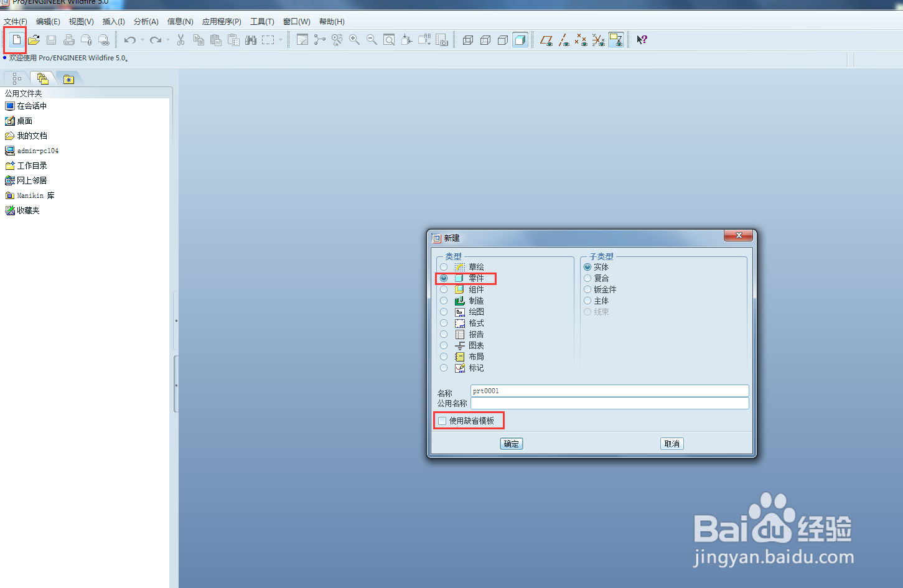This screenshot has width=903, height=588.
Task: Open 编辑(E) menu
Action: pos(48,22)
